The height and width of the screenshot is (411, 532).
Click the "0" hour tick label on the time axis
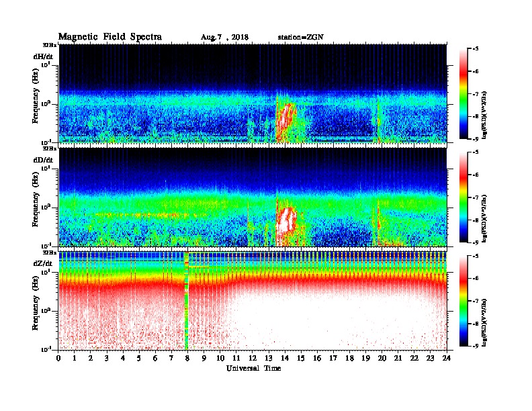click(58, 359)
